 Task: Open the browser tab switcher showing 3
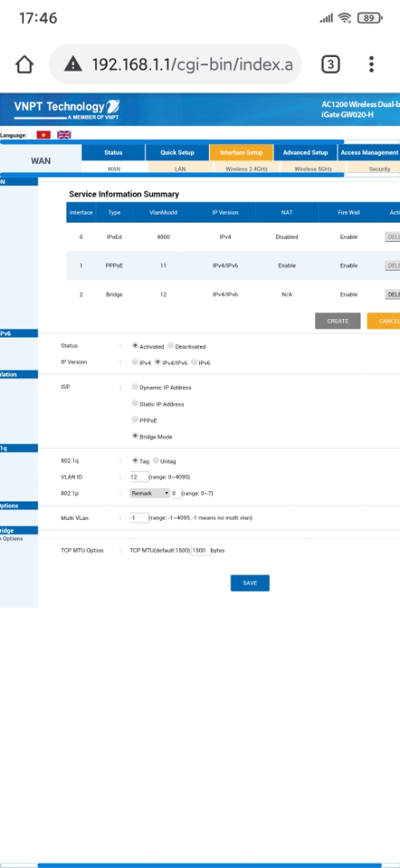point(330,64)
